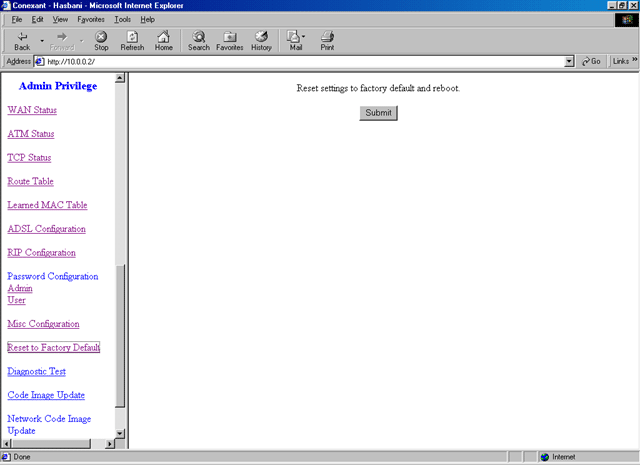Print the page using Print icon

tap(327, 37)
